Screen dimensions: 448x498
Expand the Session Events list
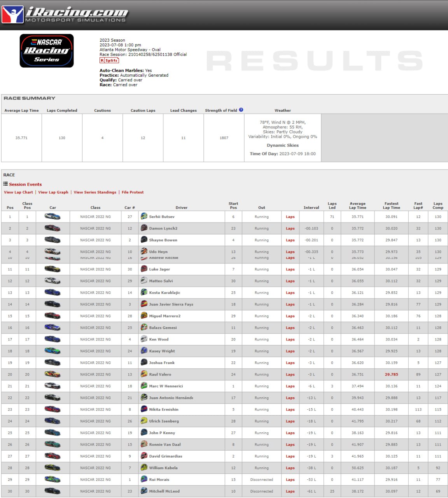25,184
